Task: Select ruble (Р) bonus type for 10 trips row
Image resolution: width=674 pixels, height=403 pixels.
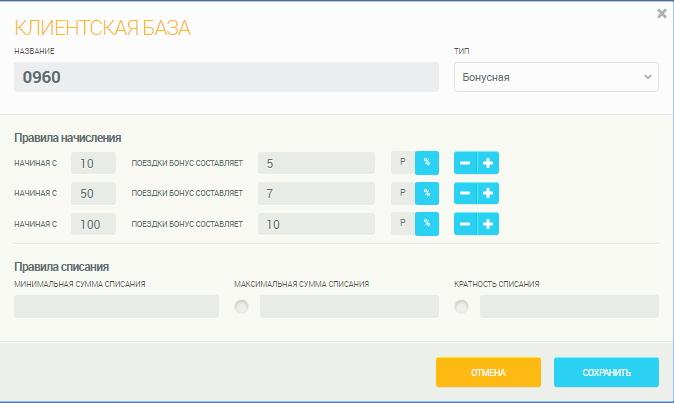Action: (x=403, y=163)
